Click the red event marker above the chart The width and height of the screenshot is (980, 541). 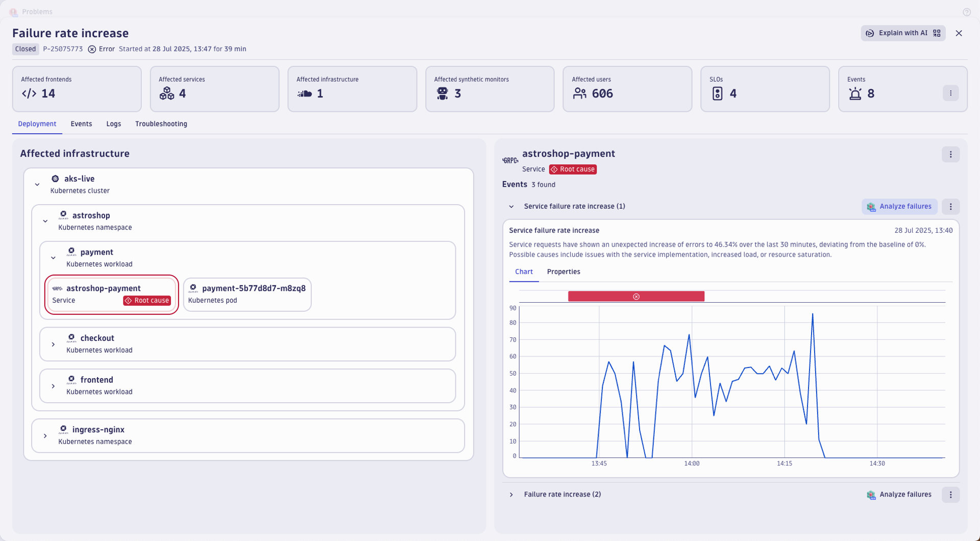click(636, 296)
